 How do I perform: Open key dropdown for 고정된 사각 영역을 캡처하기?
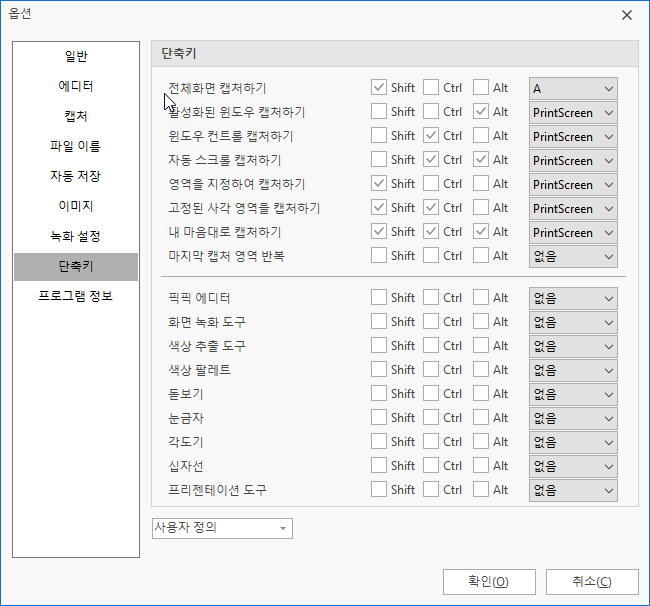pos(573,209)
